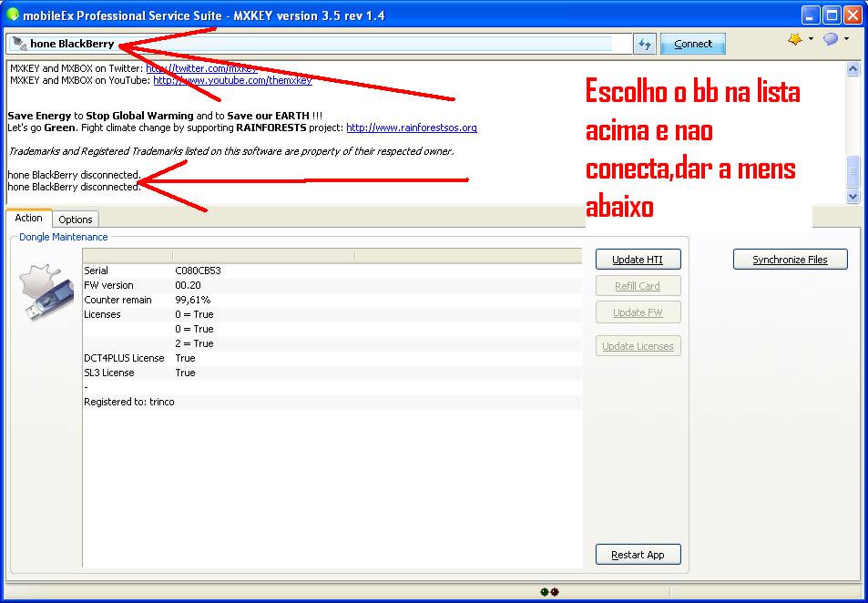
Task: Switch to the Options tab
Action: point(76,220)
